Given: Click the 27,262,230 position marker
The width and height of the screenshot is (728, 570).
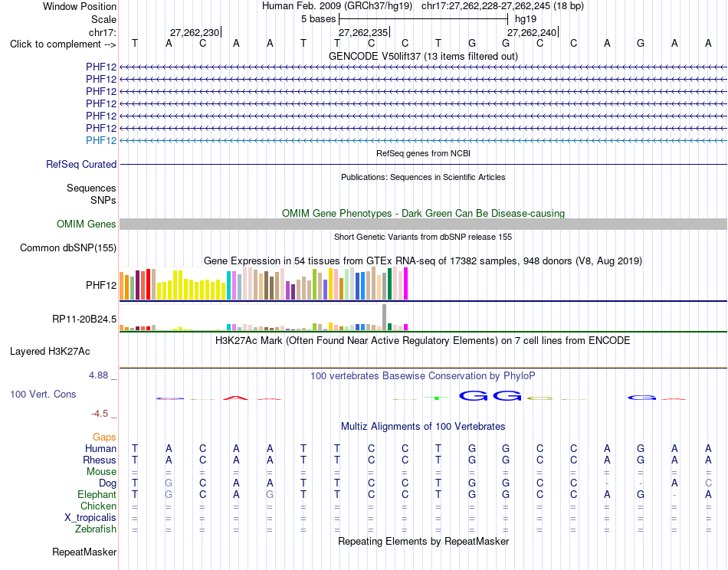Looking at the screenshot, I should [x=195, y=32].
